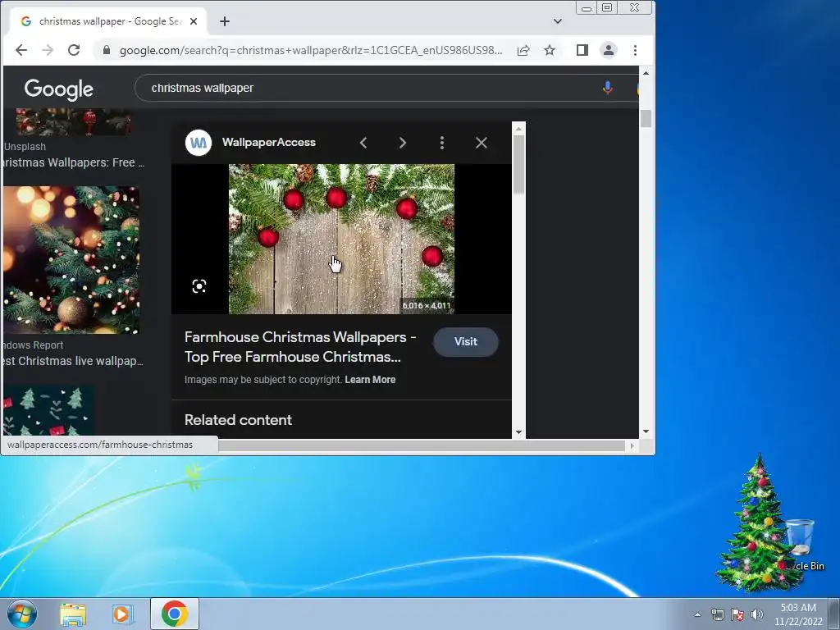Open the network tray icon
840x630 pixels.
[717, 614]
